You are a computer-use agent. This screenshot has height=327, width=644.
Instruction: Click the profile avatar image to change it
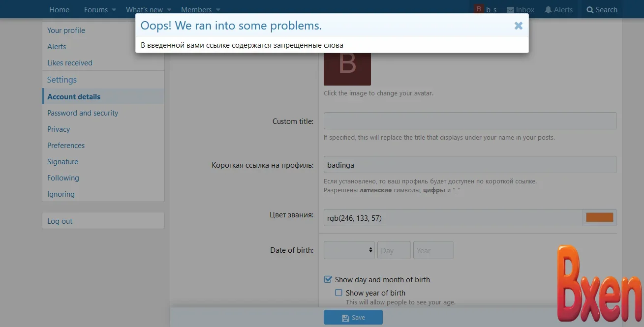(x=347, y=68)
